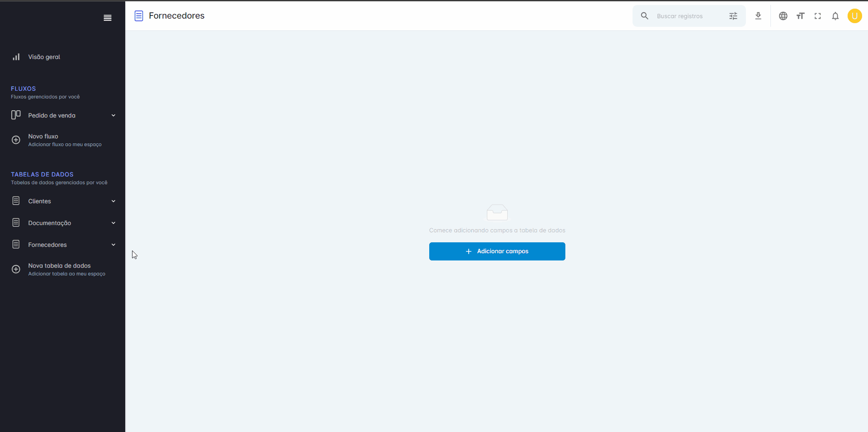Click the download icon
This screenshot has width=868, height=432.
point(758,16)
